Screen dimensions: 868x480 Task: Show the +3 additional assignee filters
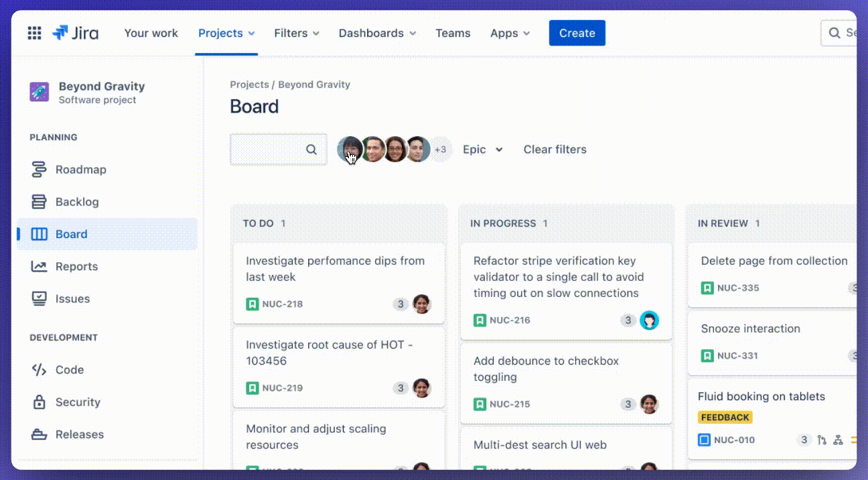440,149
